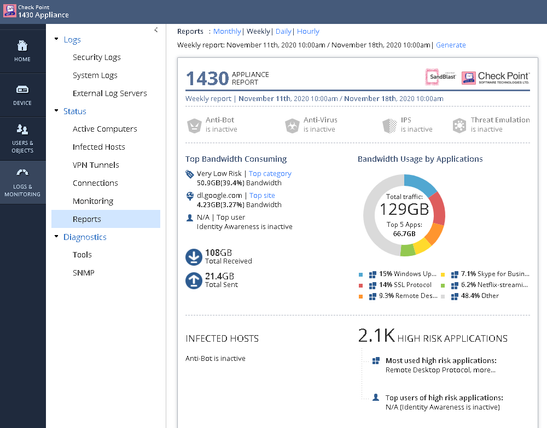The width and height of the screenshot is (547, 428).
Task: Click the green Netflix legend swatch
Action: [x=443, y=286]
